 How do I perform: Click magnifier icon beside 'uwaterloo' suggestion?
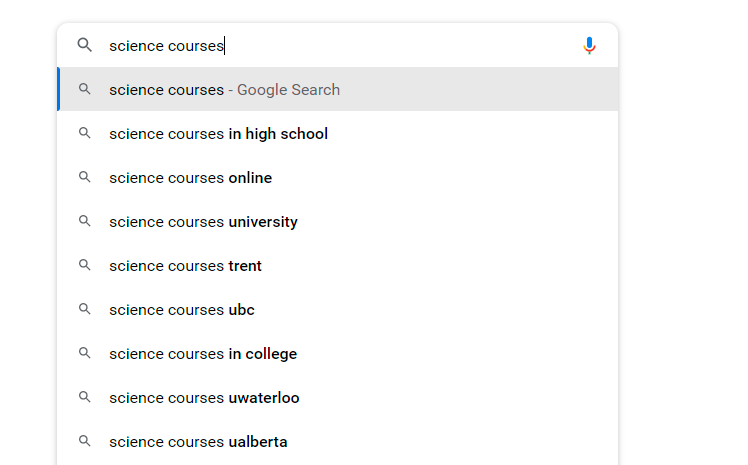point(85,397)
